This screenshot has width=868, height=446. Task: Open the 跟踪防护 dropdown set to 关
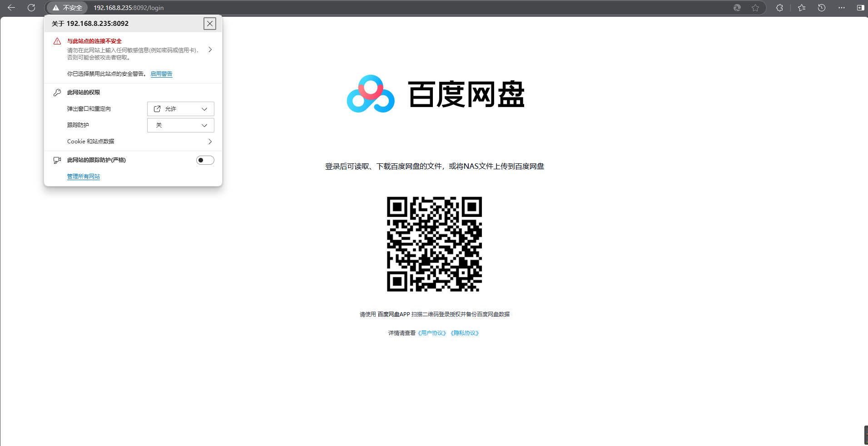pyautogui.click(x=181, y=125)
